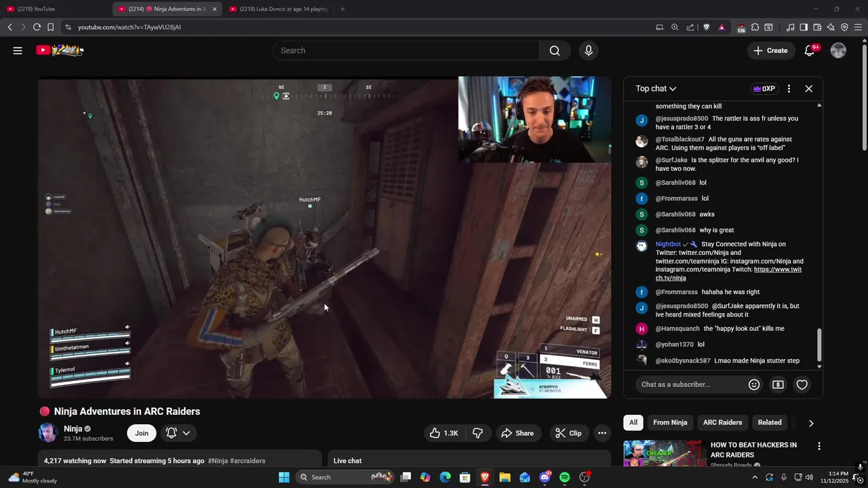Click the live chat scrollbar thumb
This screenshot has height=488, width=868.
(x=819, y=346)
